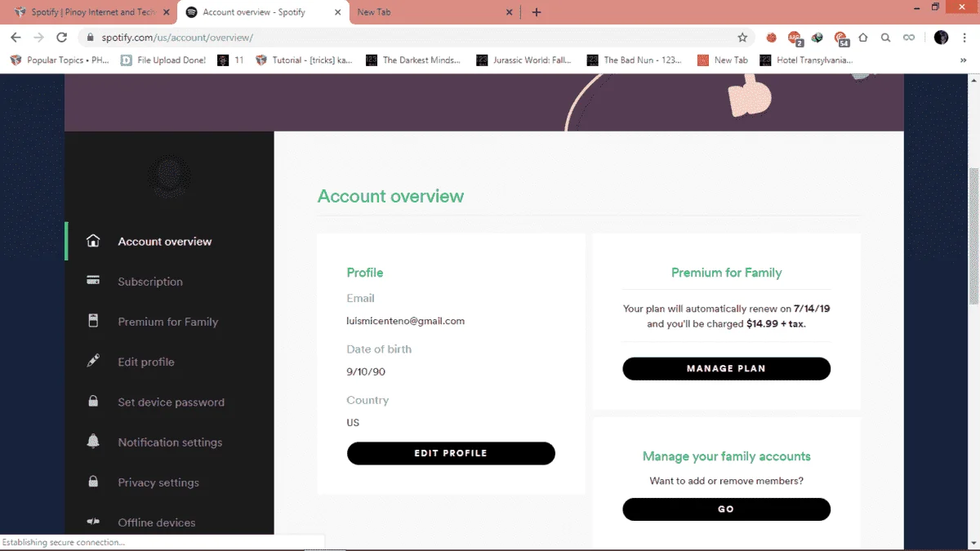980x551 pixels.
Task: Click the Manage your family accounts heading
Action: point(726,456)
